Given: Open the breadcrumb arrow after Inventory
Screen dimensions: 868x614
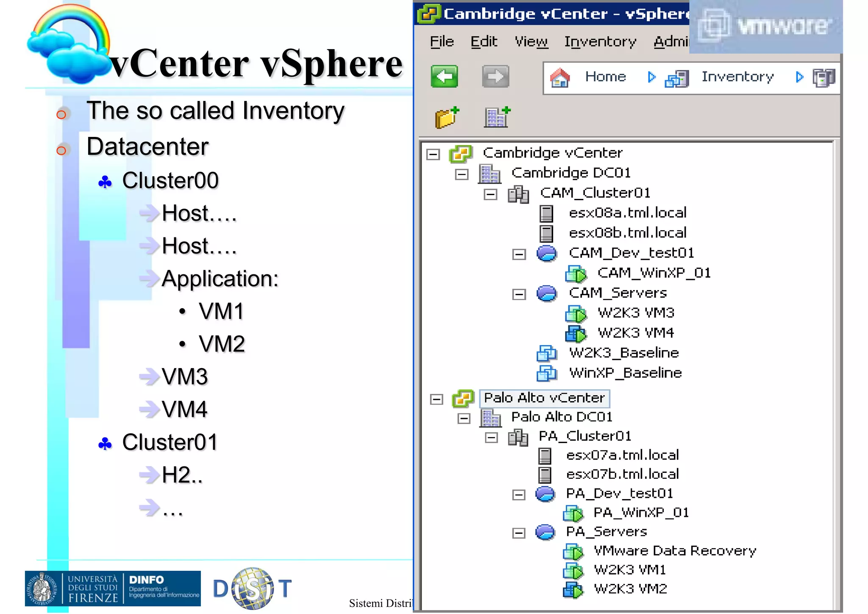Looking at the screenshot, I should click(x=799, y=77).
